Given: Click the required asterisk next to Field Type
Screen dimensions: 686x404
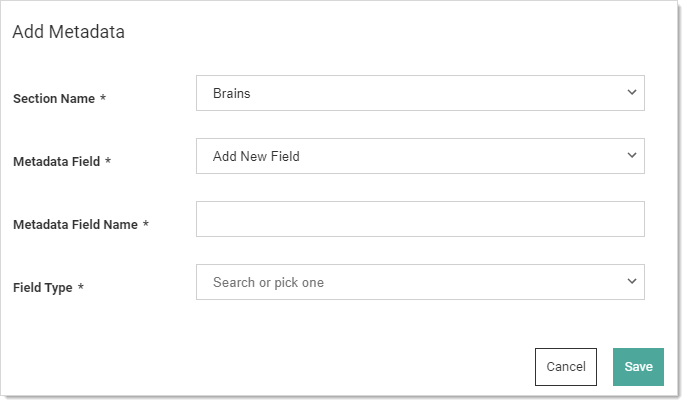Looking at the screenshot, I should [80, 287].
